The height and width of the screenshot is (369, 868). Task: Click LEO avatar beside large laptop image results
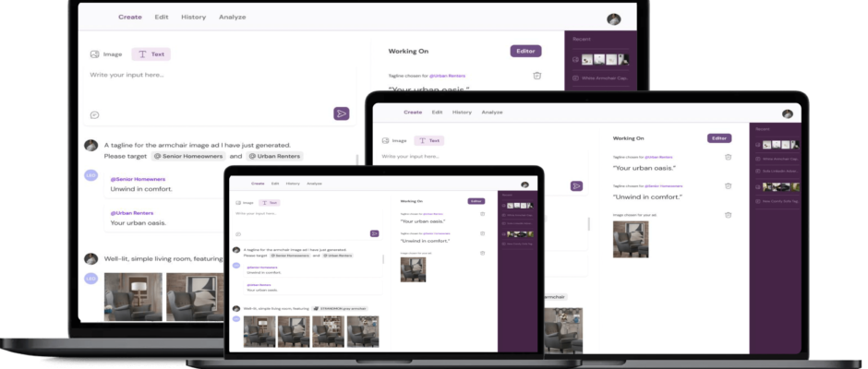click(90, 279)
